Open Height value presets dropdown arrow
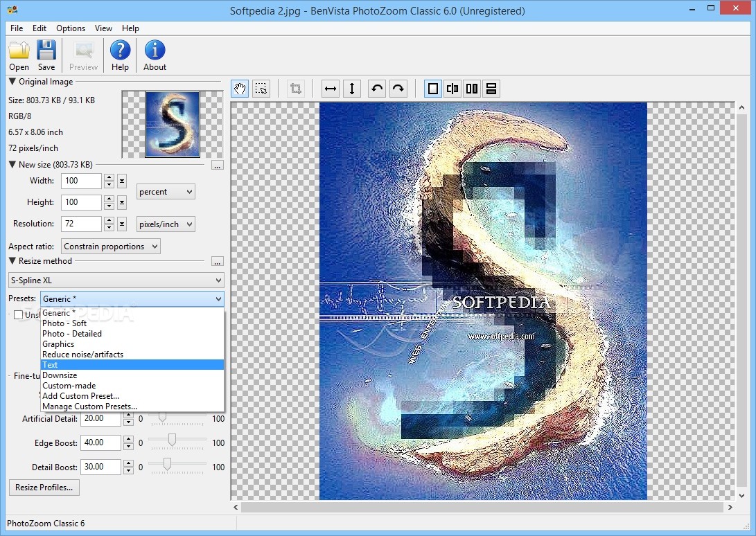This screenshot has width=756, height=536. 122,202
